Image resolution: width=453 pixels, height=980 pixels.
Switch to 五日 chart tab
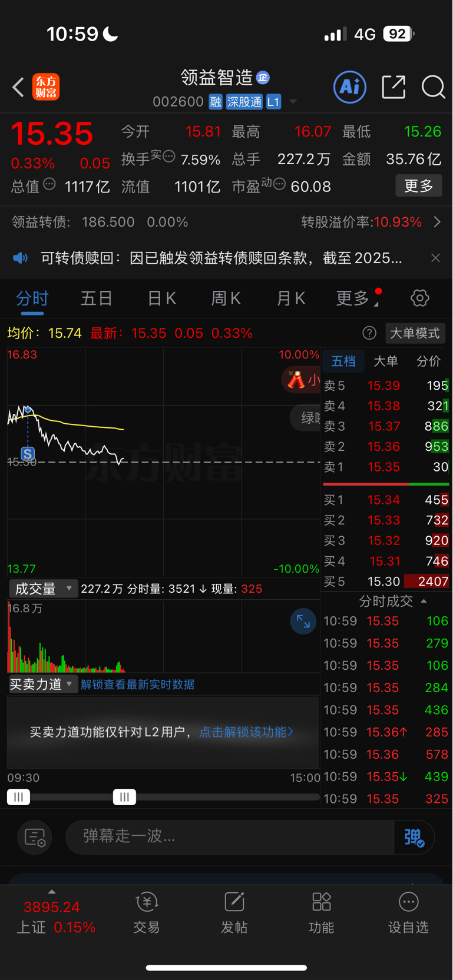click(97, 298)
